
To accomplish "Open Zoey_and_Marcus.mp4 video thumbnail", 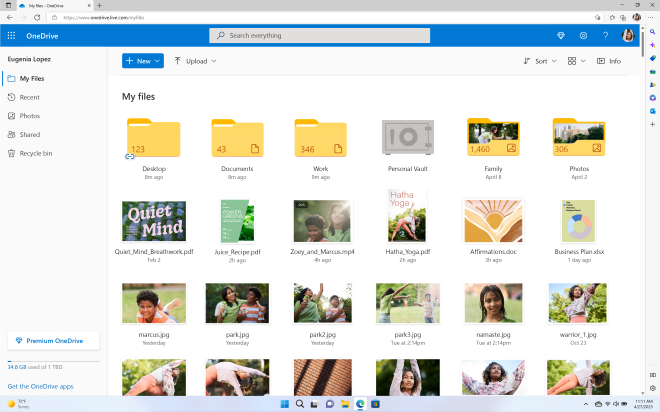I will tap(322, 221).
